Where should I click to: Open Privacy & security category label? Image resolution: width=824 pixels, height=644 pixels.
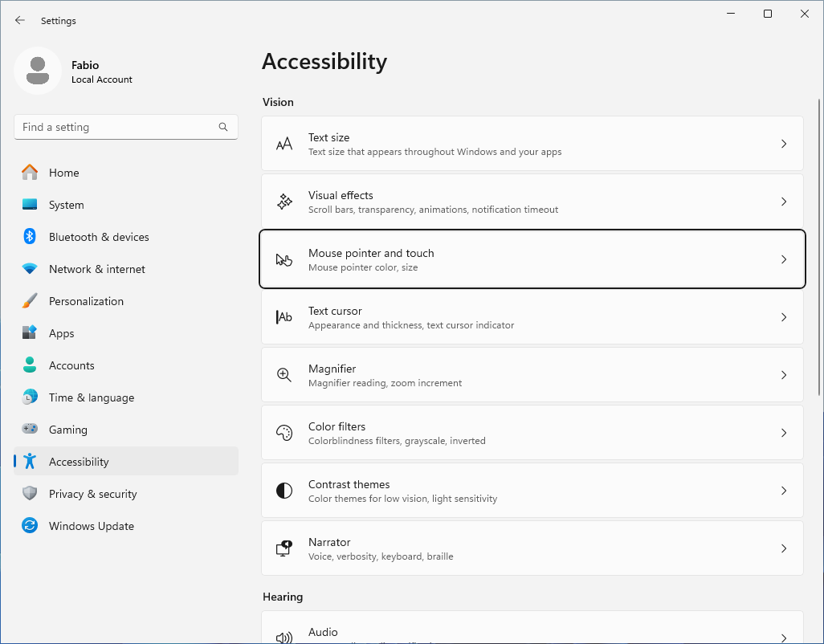[x=93, y=494]
